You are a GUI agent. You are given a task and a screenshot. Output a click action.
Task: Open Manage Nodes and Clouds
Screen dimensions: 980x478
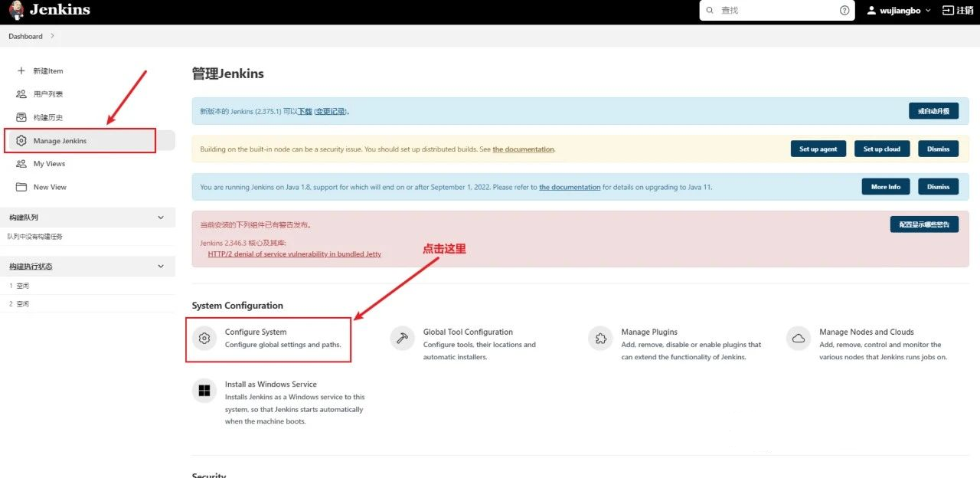867,332
